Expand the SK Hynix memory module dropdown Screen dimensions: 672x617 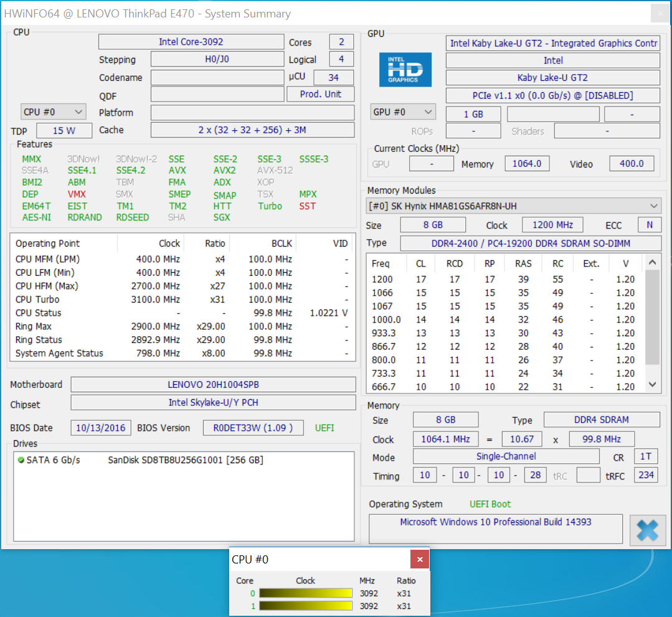click(513, 206)
